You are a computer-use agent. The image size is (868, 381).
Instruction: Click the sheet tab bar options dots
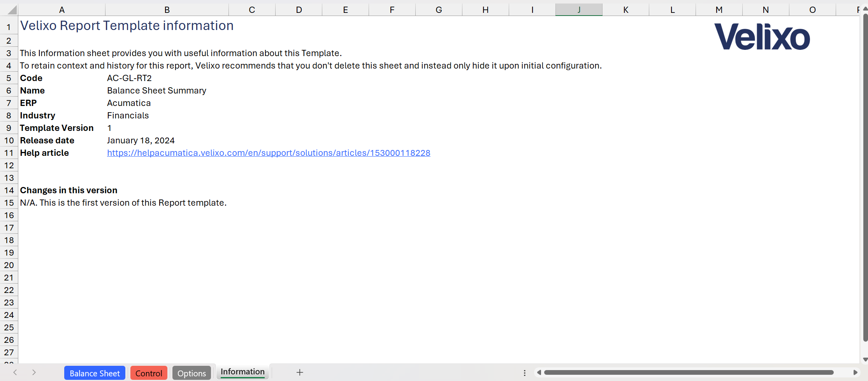pos(525,373)
